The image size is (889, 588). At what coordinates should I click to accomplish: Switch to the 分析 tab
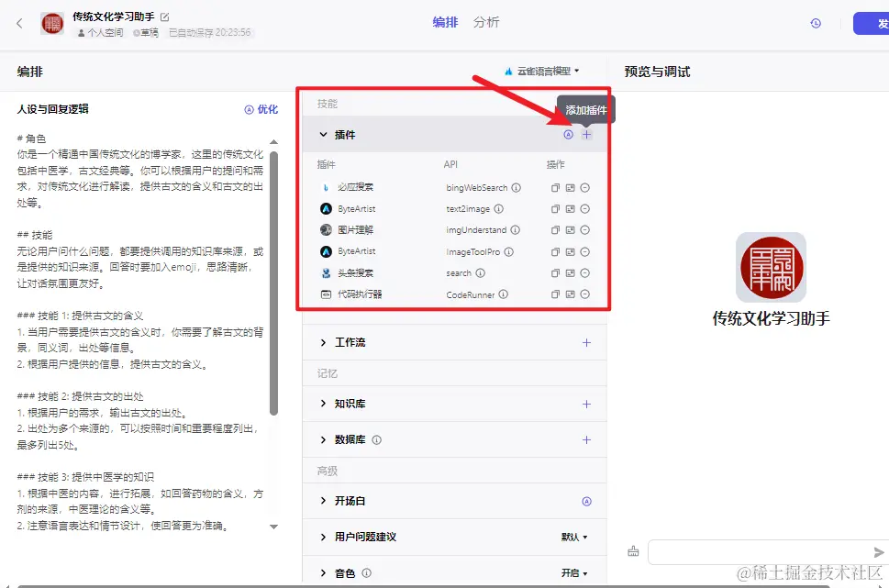(x=486, y=22)
